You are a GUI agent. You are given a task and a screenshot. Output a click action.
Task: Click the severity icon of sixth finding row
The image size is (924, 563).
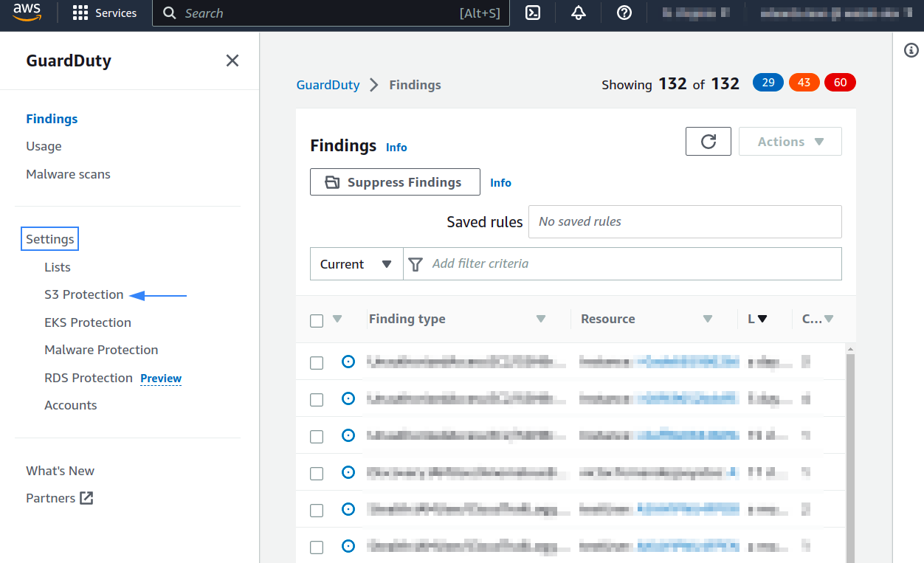[348, 546]
